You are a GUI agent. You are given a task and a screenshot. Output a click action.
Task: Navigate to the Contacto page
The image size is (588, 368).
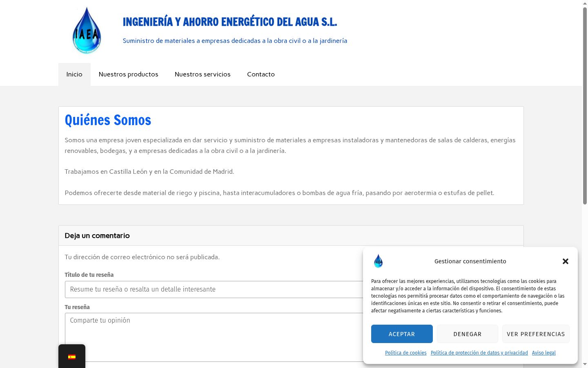261,74
